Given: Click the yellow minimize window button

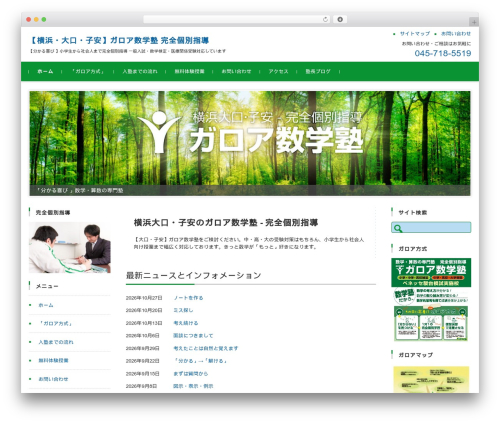Looking at the screenshot, I should click(x=36, y=20).
